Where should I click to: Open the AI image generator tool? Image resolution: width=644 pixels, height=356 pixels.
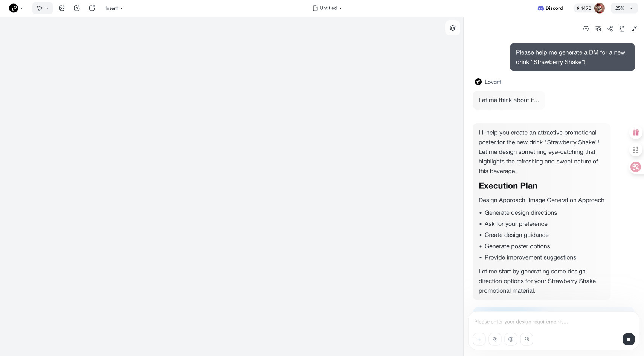pos(62,8)
